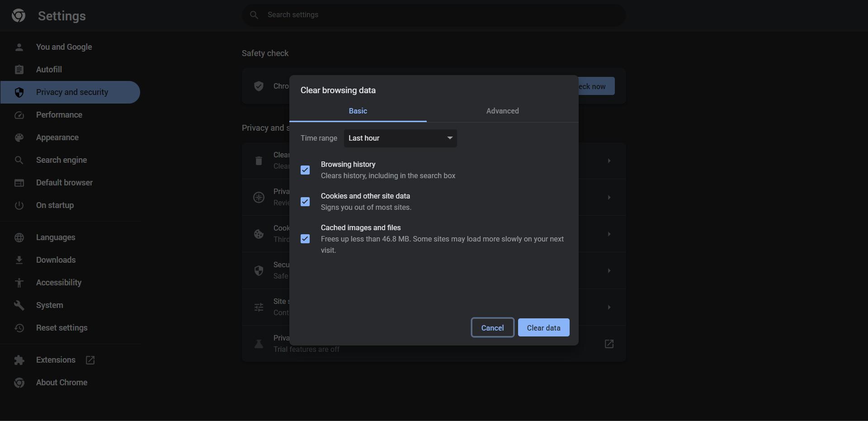Click the Clear data button
This screenshot has width=868, height=421.
click(543, 327)
